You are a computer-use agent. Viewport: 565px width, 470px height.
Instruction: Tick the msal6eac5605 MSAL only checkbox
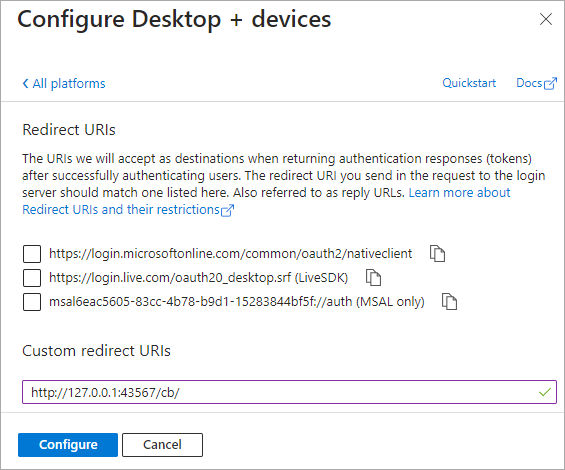click(32, 302)
